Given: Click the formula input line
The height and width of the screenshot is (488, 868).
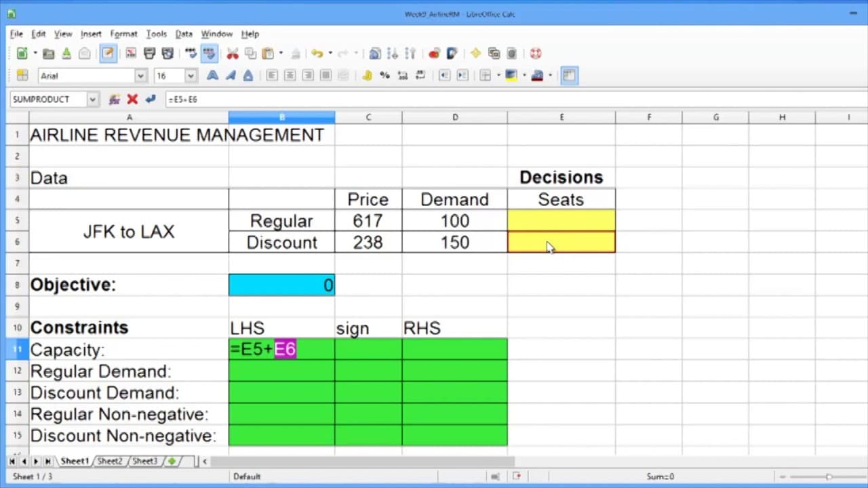Looking at the screenshot, I should [x=515, y=99].
